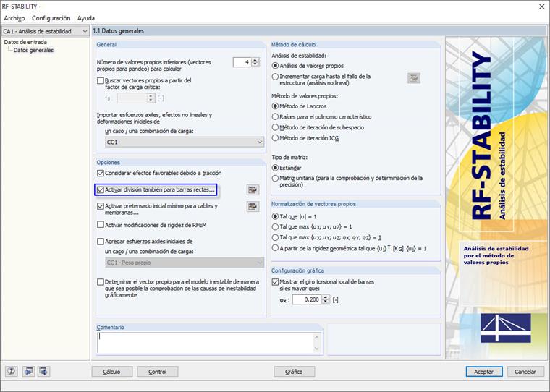Viewport: 550px width, 392px height.
Task: Open the Ayuda menu
Action: 86,18
